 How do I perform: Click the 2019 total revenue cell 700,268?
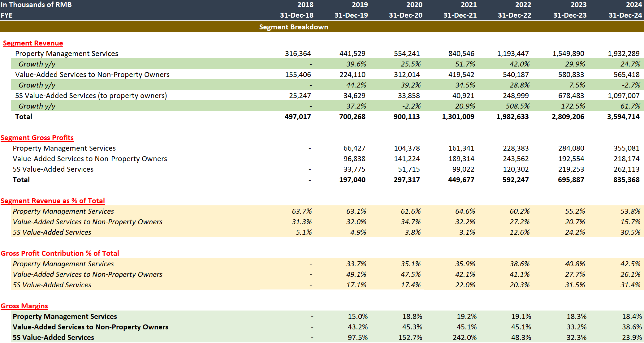tap(352, 117)
